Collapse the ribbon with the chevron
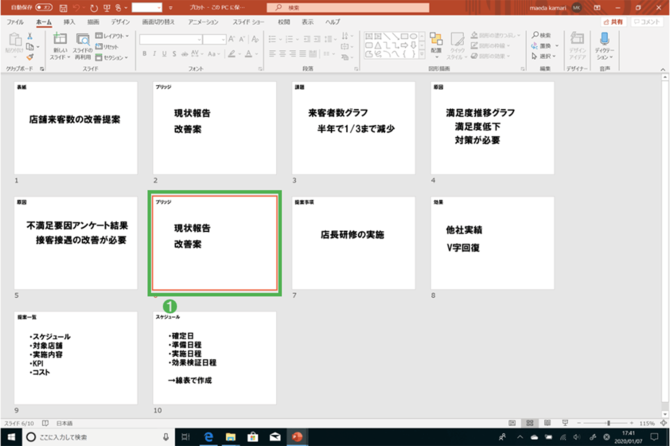Viewport: 670px width, 446px height. click(x=663, y=69)
